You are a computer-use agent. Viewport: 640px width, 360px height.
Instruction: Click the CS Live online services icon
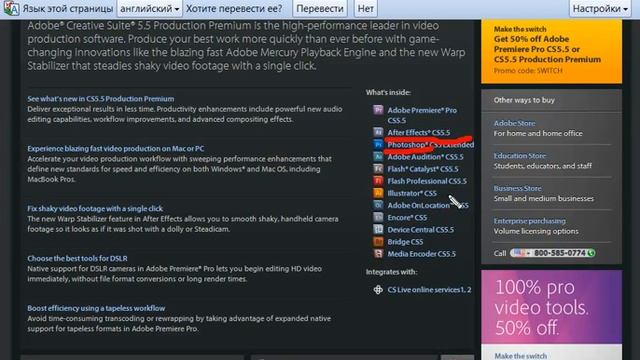(x=378, y=290)
